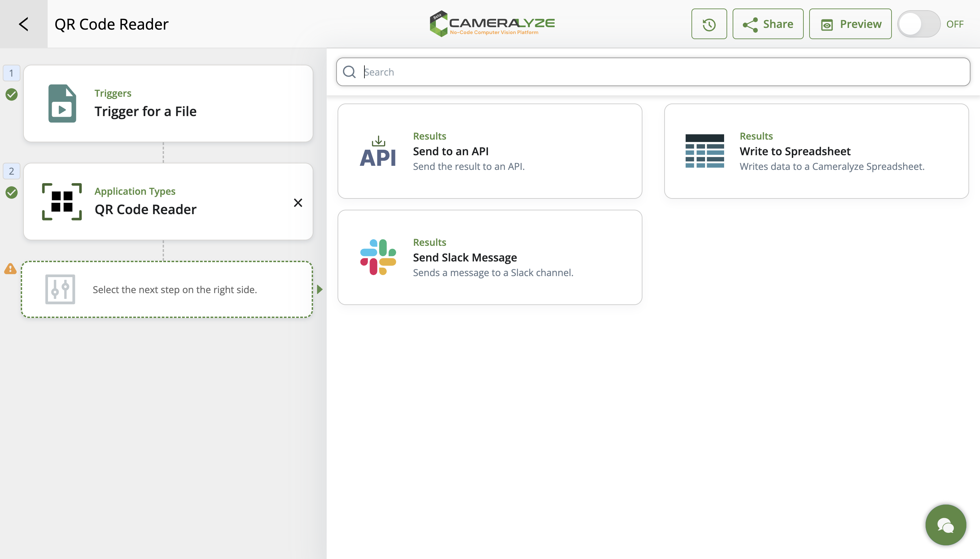Click the step number 1 badge

pyautogui.click(x=12, y=73)
